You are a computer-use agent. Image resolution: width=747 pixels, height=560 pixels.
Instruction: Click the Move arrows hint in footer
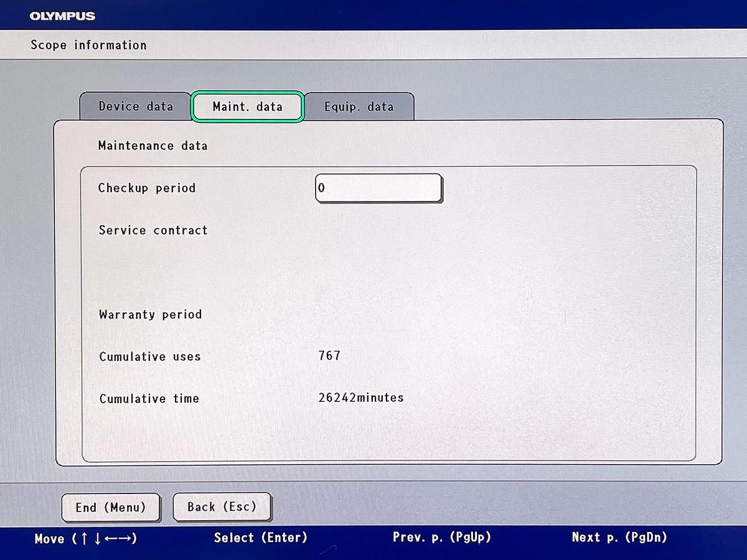point(86,539)
